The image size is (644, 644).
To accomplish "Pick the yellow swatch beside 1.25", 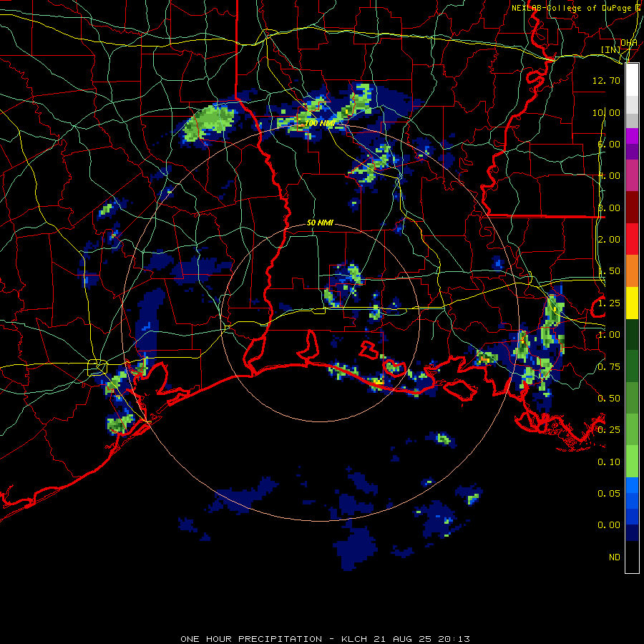I will point(632,303).
